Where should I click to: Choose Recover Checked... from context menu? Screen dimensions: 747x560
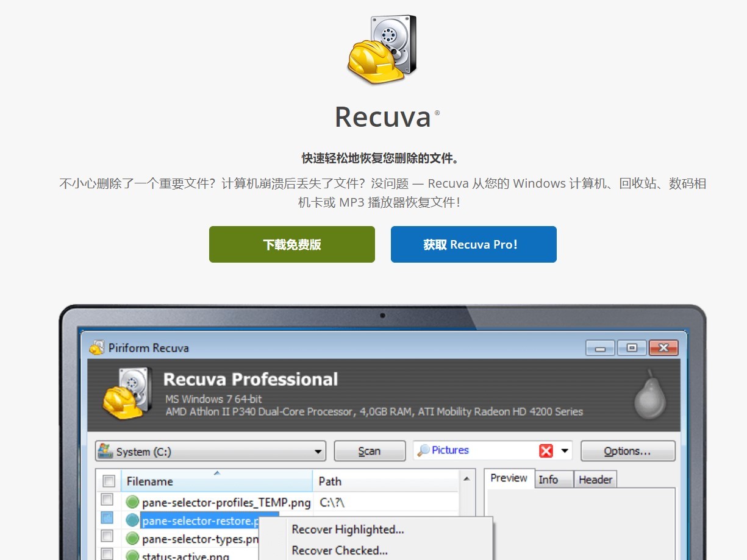(340, 550)
